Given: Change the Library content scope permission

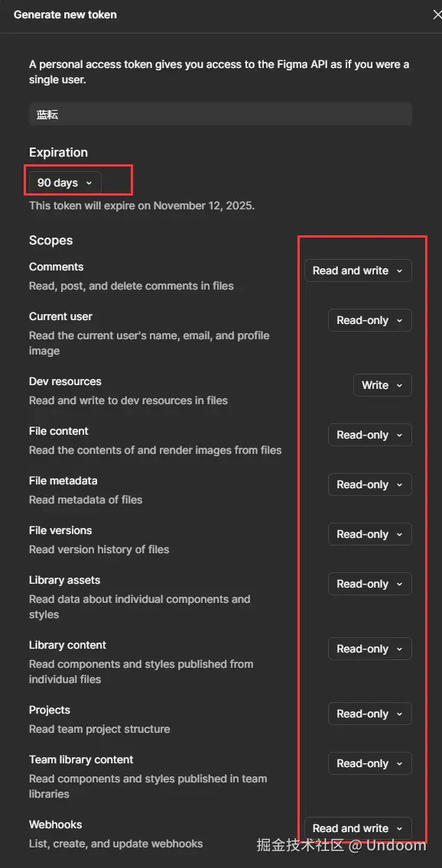Looking at the screenshot, I should [370, 649].
